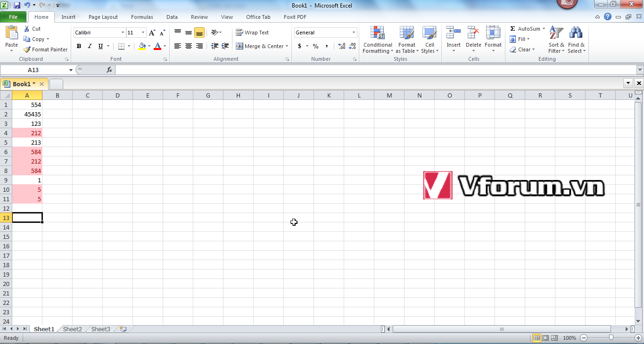Click the Excel Help question mark
This screenshot has width=644, height=344.
[608, 17]
